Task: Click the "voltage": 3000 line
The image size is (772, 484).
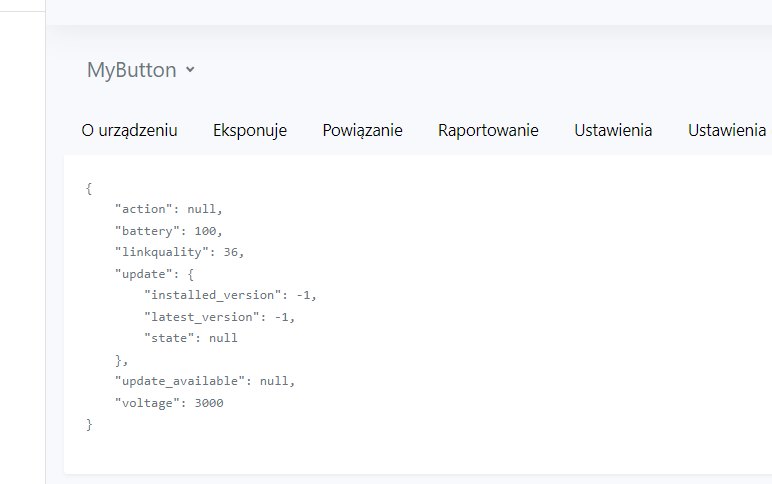Action: pos(169,403)
